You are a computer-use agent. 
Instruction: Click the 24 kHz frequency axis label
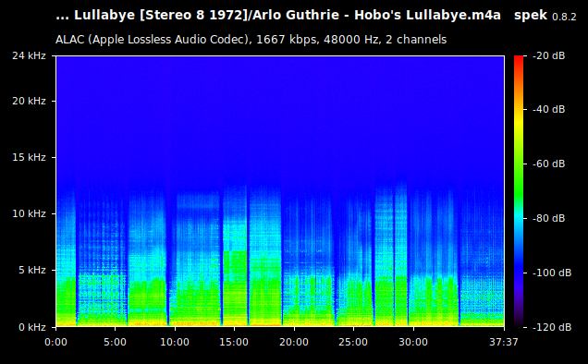29,55
